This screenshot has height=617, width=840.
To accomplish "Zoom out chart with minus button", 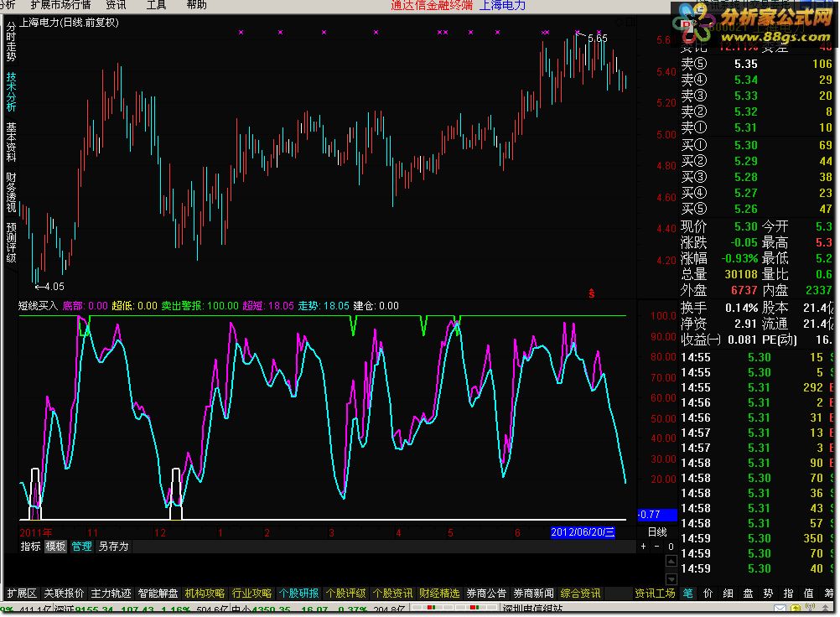I will [x=657, y=547].
